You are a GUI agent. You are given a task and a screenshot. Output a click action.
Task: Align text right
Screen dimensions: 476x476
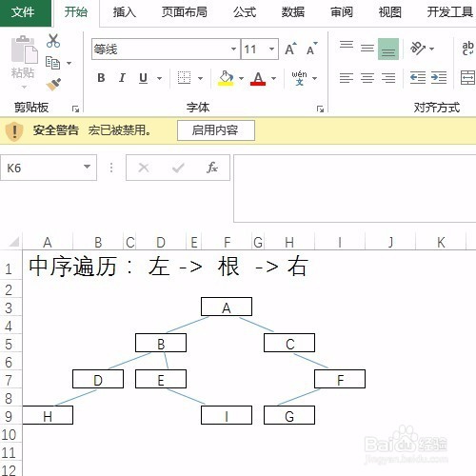coord(388,78)
